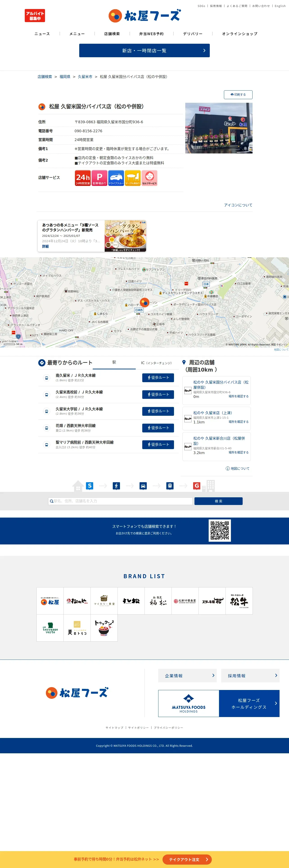Open the すし松 brand logo
289x868 pixels.
tap(131, 601)
